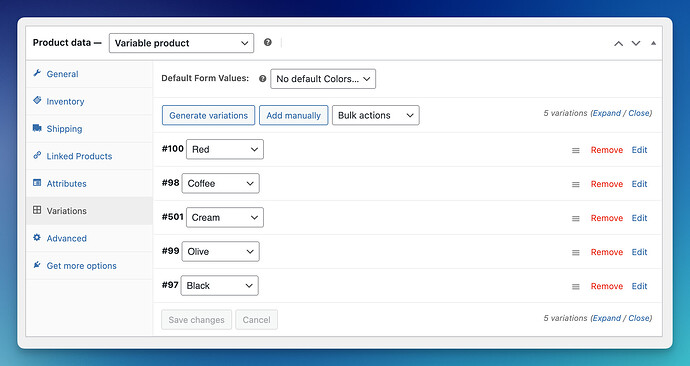690x366 pixels.
Task: Click variation ID #501 text
Action: point(172,217)
